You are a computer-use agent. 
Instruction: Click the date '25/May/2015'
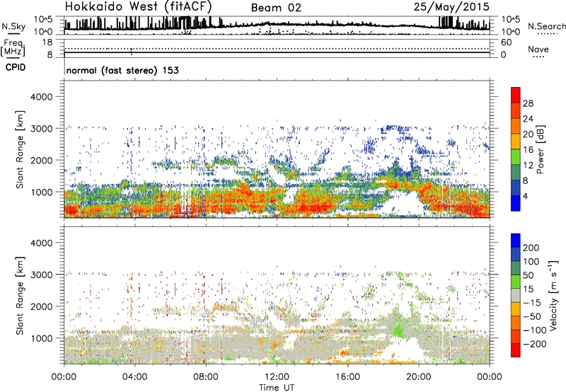coord(451,6)
